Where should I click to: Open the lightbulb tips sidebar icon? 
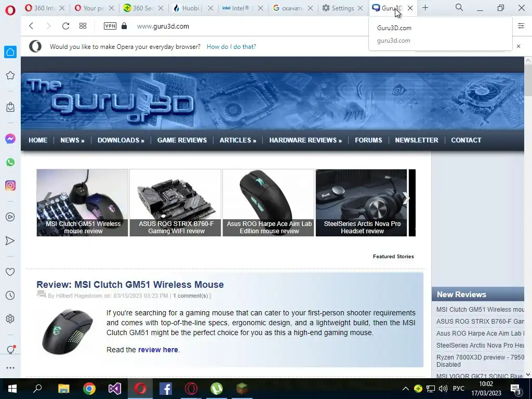click(x=10, y=350)
